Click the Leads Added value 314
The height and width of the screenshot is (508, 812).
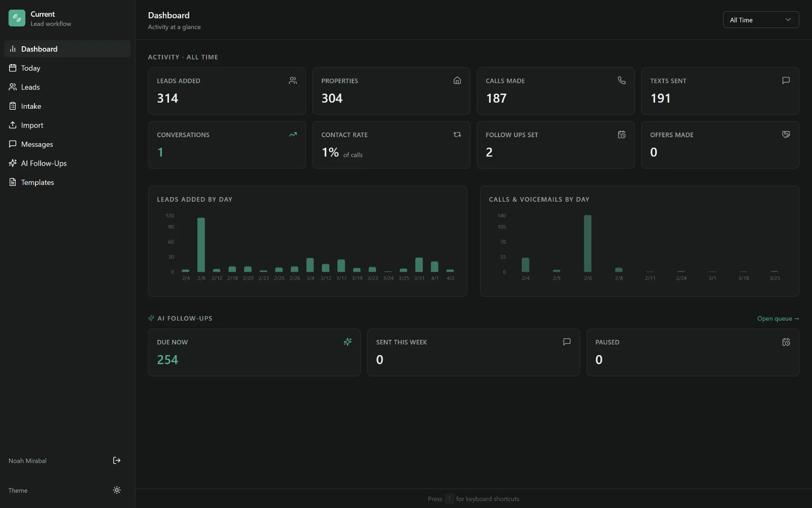167,98
